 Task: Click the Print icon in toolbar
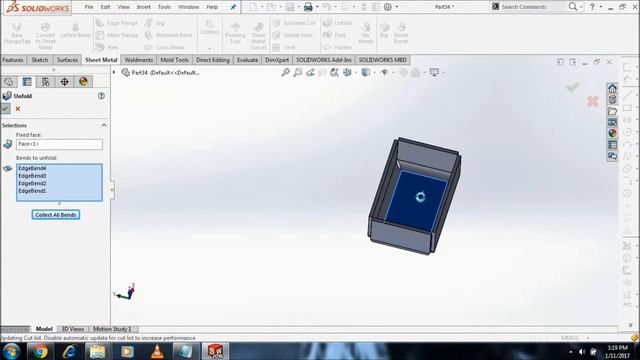tap(308, 7)
